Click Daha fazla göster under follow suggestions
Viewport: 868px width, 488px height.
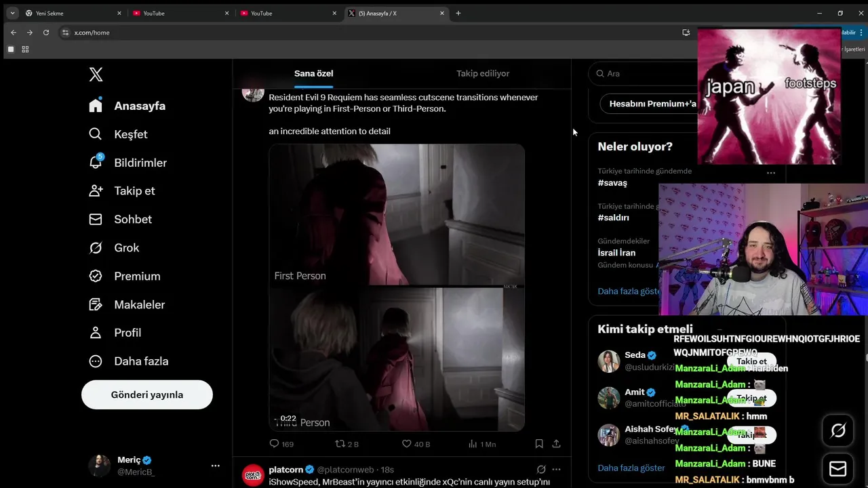[631, 468]
